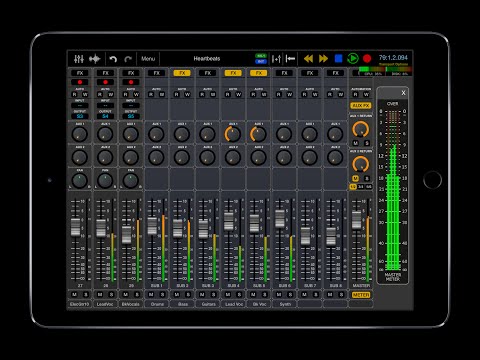Viewport: 480px width, 360px height.
Task: Enable automation write on channel 28
Action: point(111,95)
